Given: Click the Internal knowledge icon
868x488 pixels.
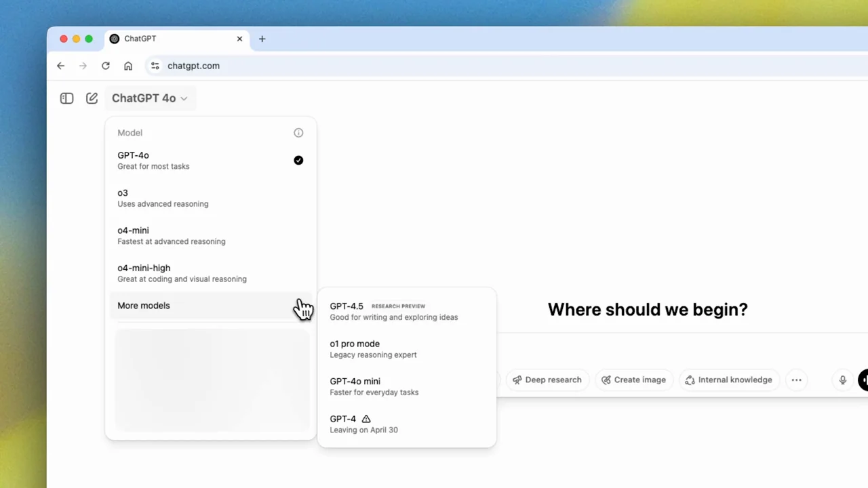Looking at the screenshot, I should 690,380.
